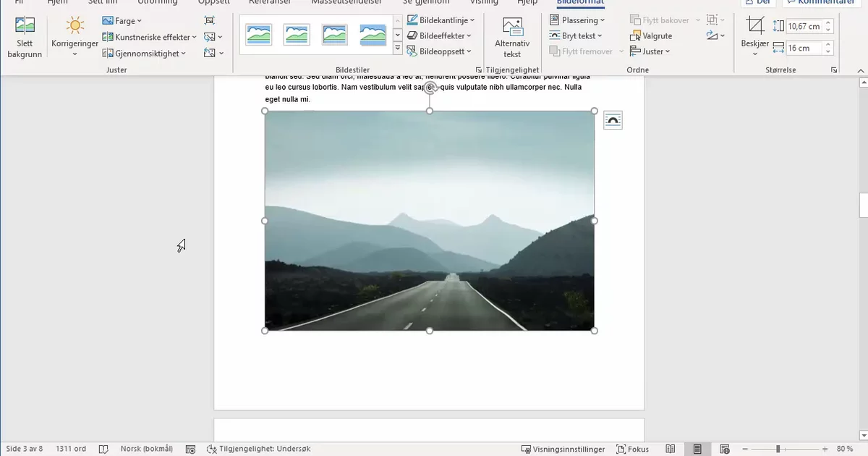Click the Beskjær crop tool
This screenshot has width=868, height=456.
[755, 37]
